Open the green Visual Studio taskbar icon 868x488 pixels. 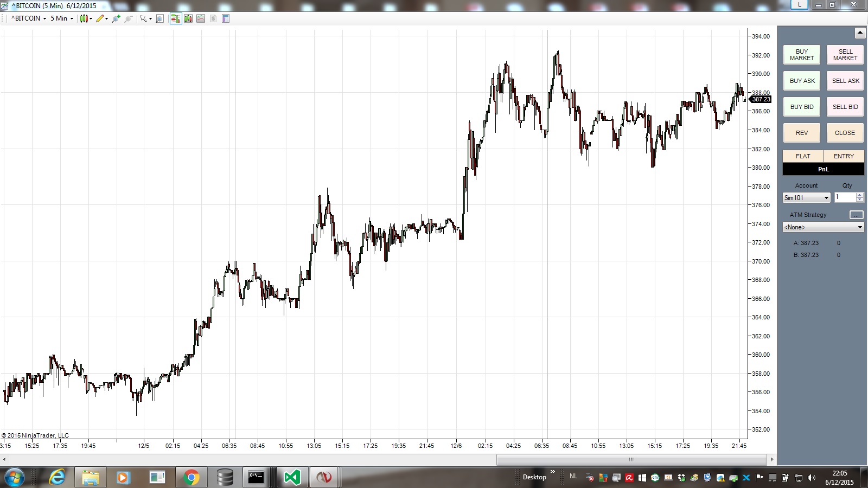click(292, 477)
